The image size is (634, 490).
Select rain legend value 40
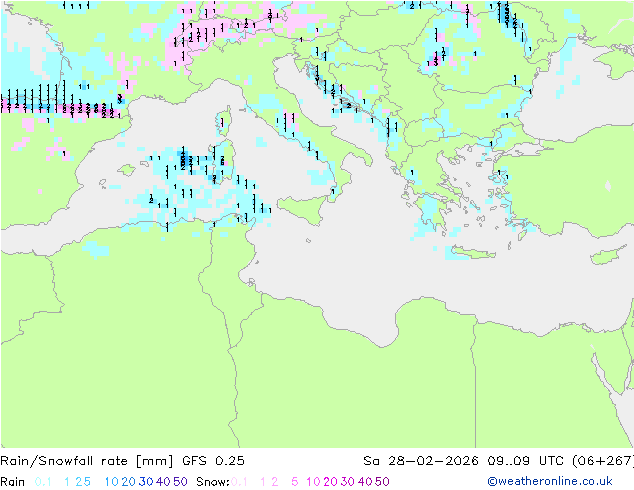tap(163, 482)
